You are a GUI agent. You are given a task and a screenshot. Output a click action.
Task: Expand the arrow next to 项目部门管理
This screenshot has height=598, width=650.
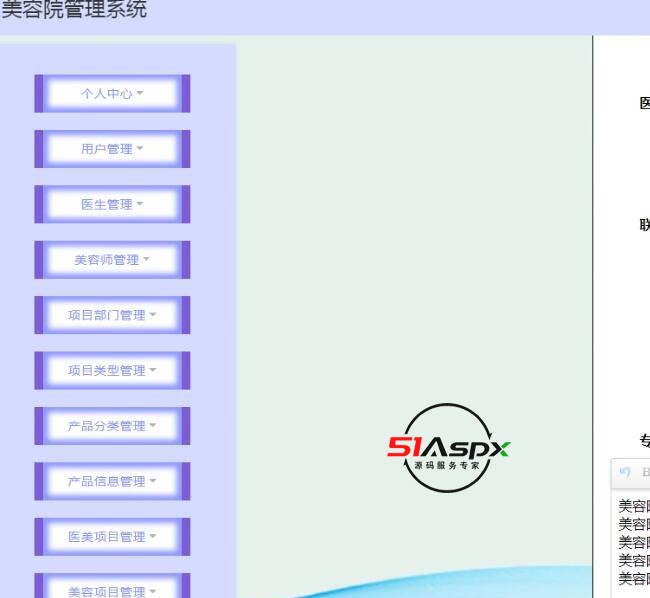click(153, 314)
